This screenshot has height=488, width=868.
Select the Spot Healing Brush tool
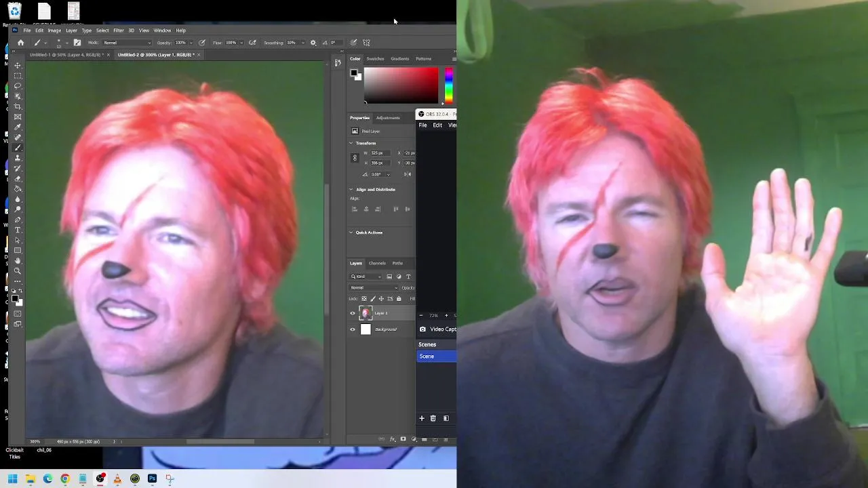[18, 137]
